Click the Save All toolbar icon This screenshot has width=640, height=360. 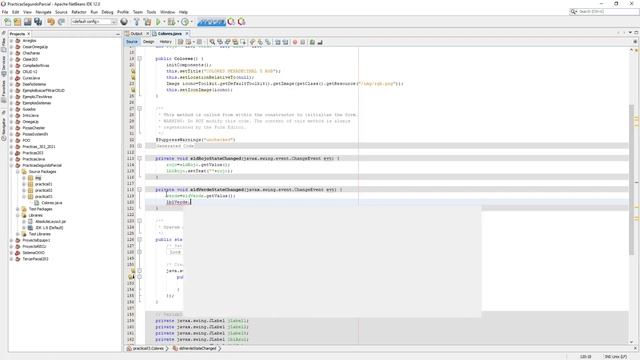coord(38,22)
